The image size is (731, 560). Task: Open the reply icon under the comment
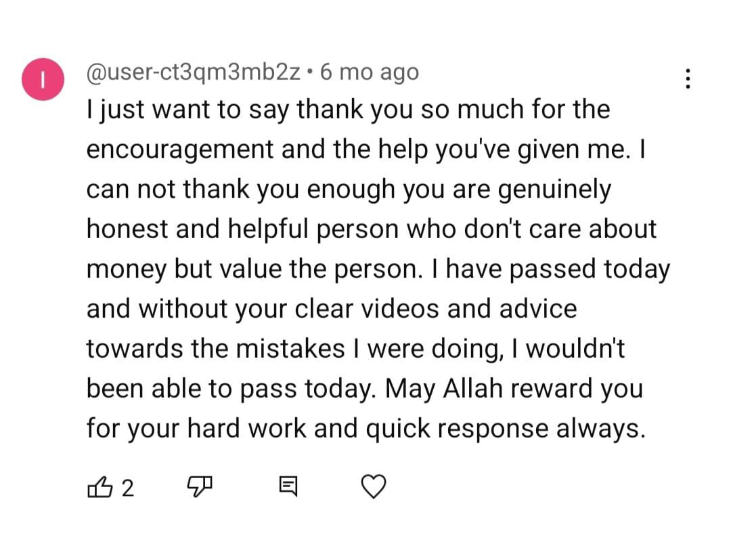(288, 488)
